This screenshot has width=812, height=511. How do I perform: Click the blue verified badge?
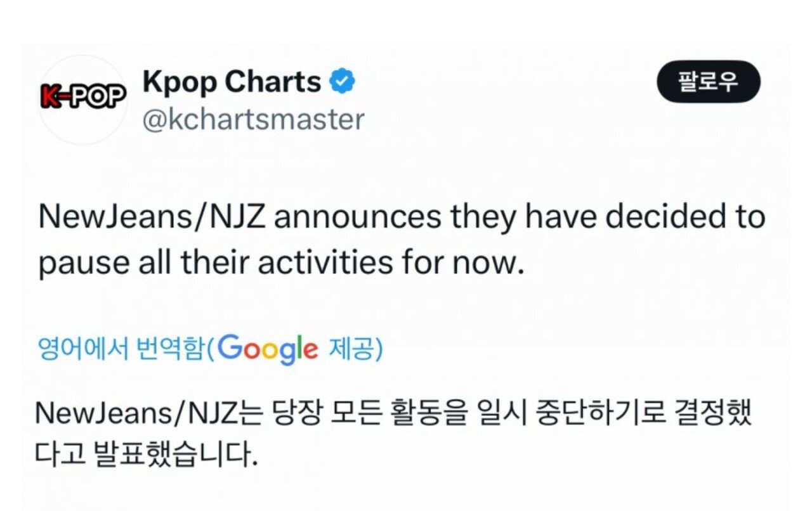344,82
